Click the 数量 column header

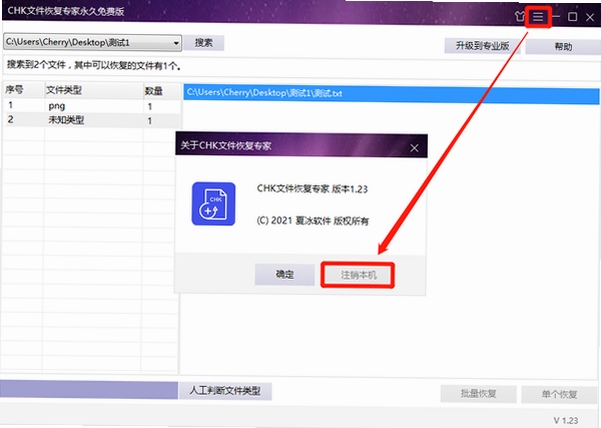pos(161,91)
